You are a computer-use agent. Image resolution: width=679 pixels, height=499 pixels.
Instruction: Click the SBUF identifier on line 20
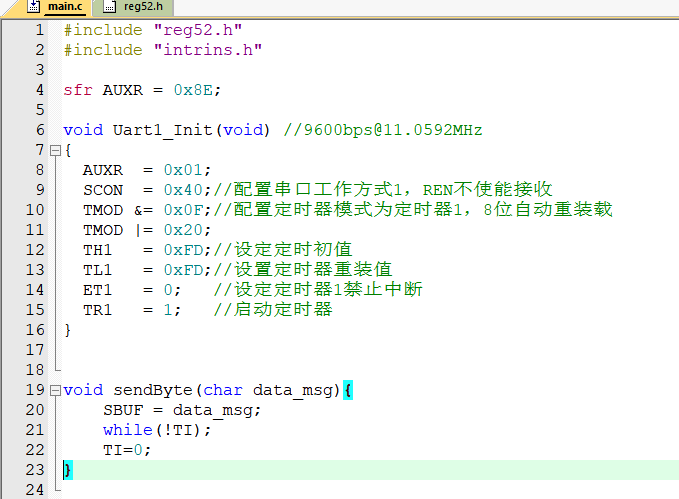click(x=123, y=410)
